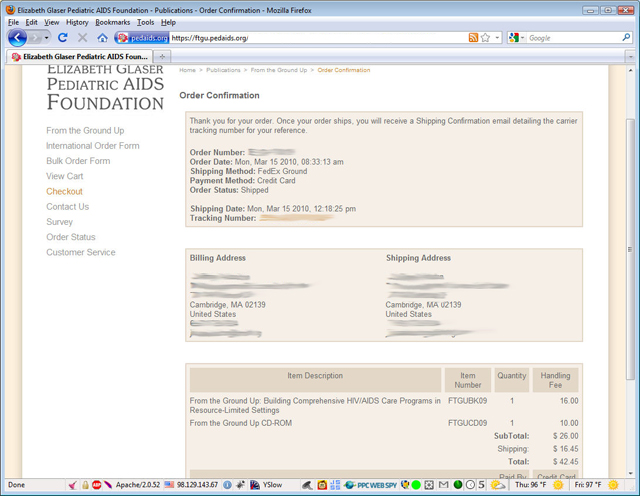Viewport: 640px width, 496px height.
Task: Click the Fri: 97 °F forecast
Action: 588,485
